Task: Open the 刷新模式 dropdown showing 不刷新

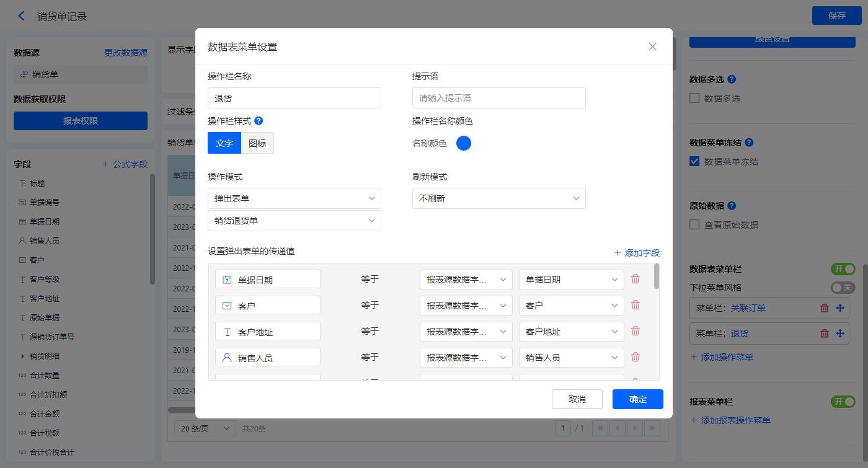Action: click(x=499, y=198)
